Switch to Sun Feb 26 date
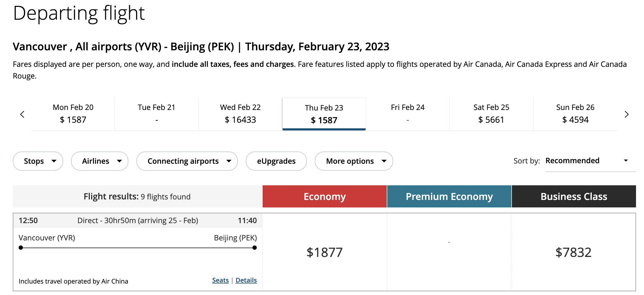 [x=575, y=114]
